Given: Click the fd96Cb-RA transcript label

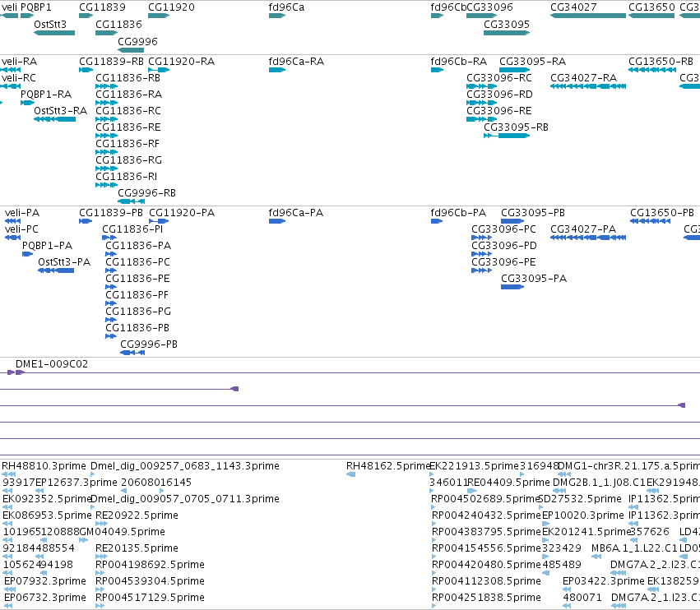Looking at the screenshot, I should (458, 62).
